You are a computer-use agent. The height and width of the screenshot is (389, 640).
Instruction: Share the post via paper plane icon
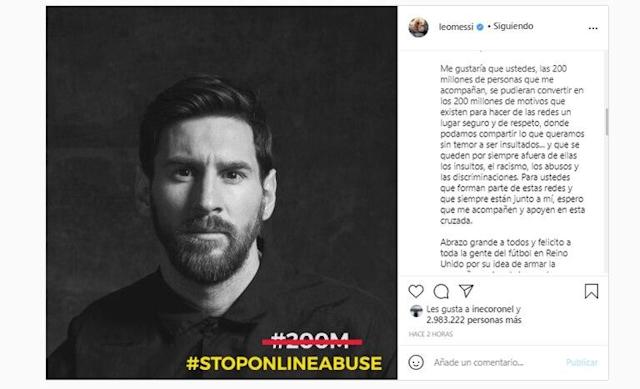(x=466, y=291)
